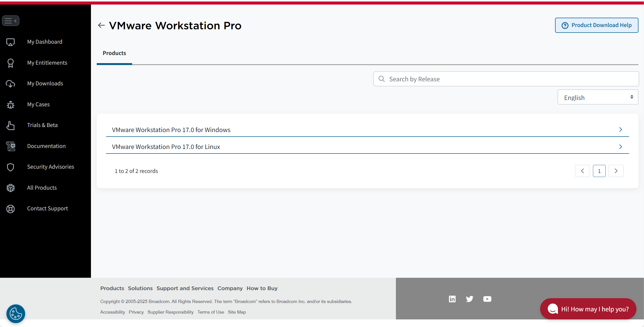Open How to Buy in the footer menu

(x=262, y=288)
